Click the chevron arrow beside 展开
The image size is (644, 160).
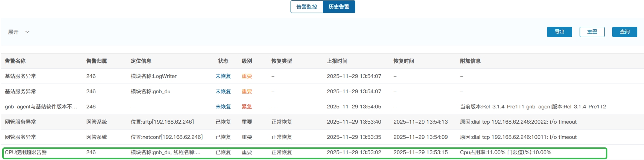coord(27,32)
